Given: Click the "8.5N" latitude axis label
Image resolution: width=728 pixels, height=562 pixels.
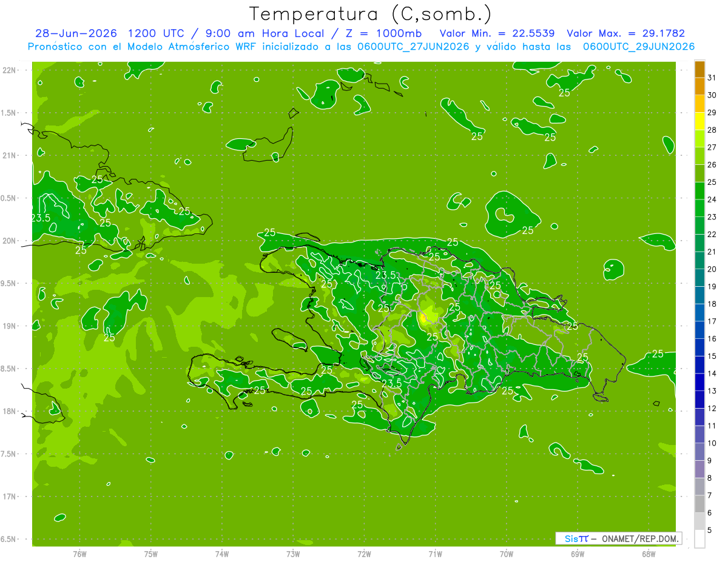Looking at the screenshot, I should click(9, 369).
